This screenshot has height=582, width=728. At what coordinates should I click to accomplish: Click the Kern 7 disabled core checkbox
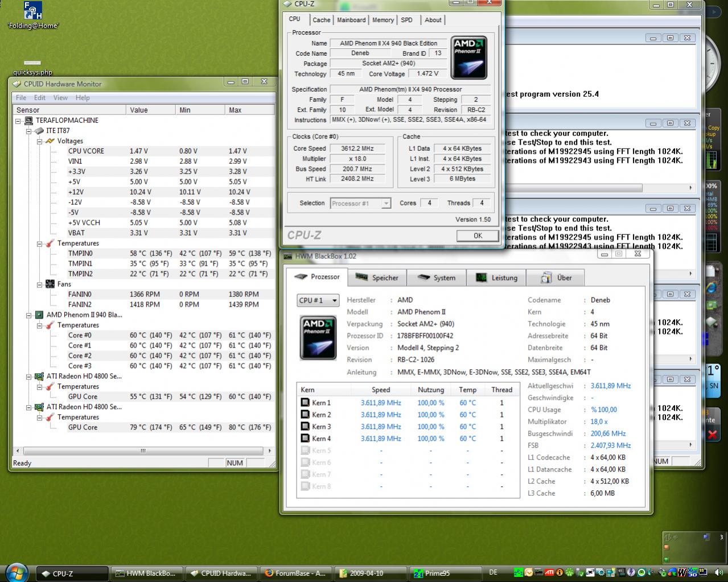coord(305,474)
